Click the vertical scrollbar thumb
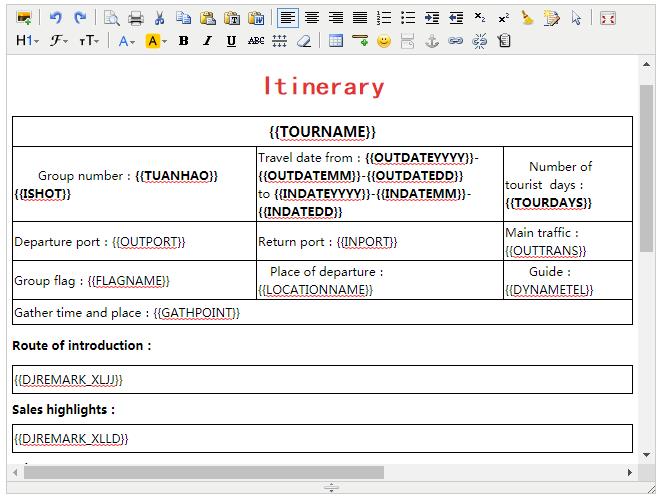 click(646, 168)
